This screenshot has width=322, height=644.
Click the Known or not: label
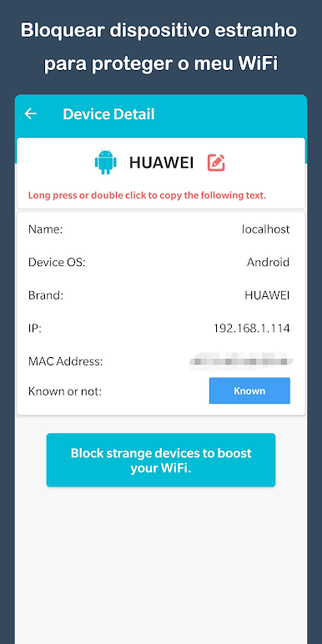(65, 391)
